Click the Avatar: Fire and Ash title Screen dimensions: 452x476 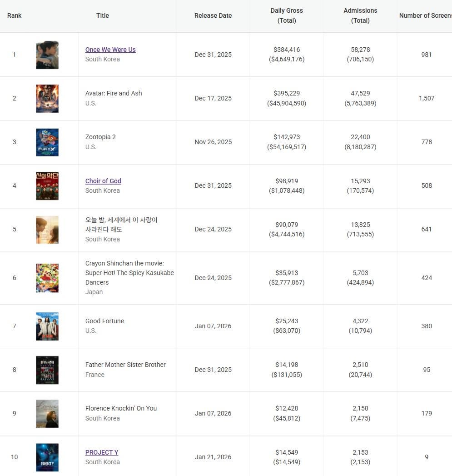114,93
